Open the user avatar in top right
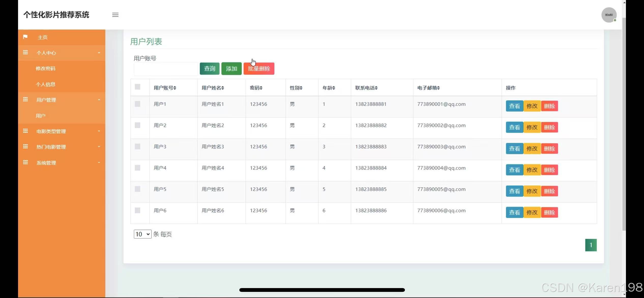The width and height of the screenshot is (644, 298). click(609, 15)
